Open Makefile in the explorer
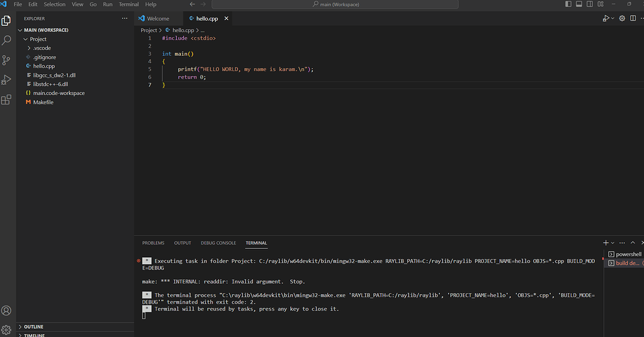The height and width of the screenshot is (337, 644). pos(43,102)
